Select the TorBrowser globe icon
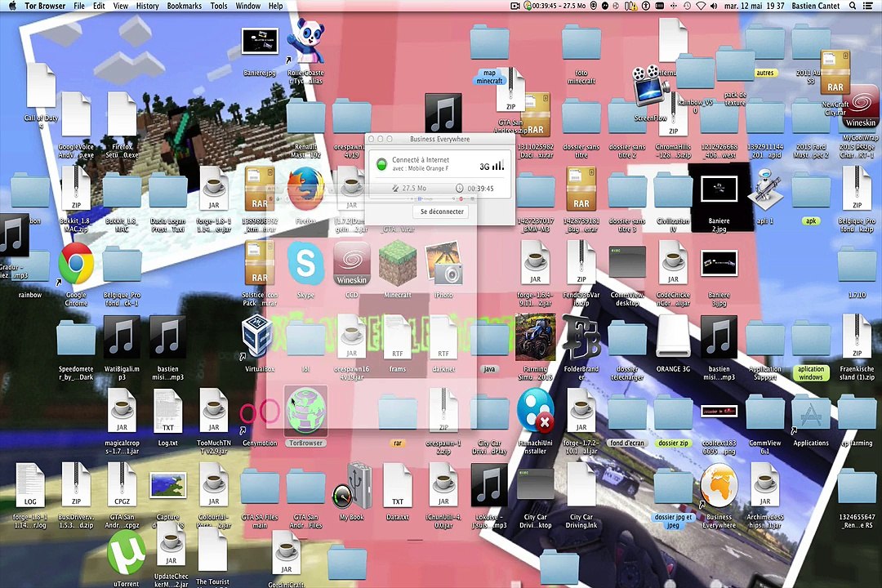Screen dimensions: 882x588 point(305,411)
